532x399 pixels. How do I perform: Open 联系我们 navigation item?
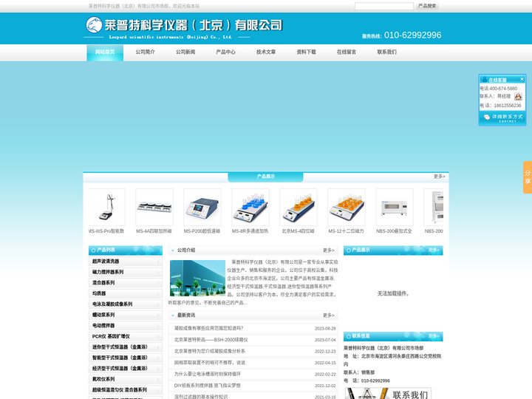point(386,52)
